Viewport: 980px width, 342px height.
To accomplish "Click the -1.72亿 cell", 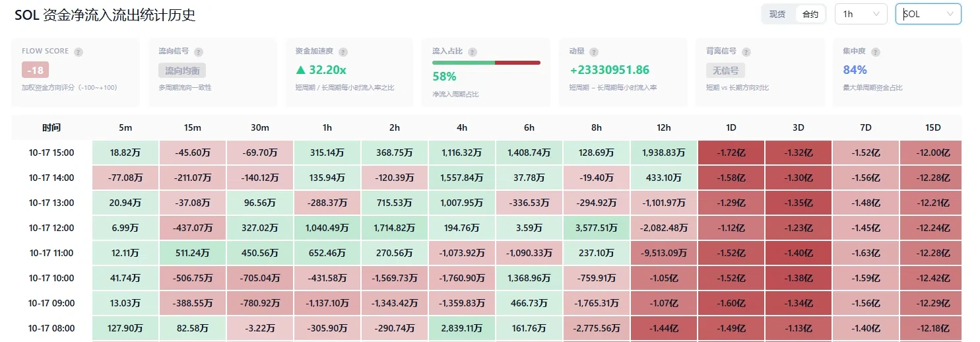I will [x=731, y=153].
